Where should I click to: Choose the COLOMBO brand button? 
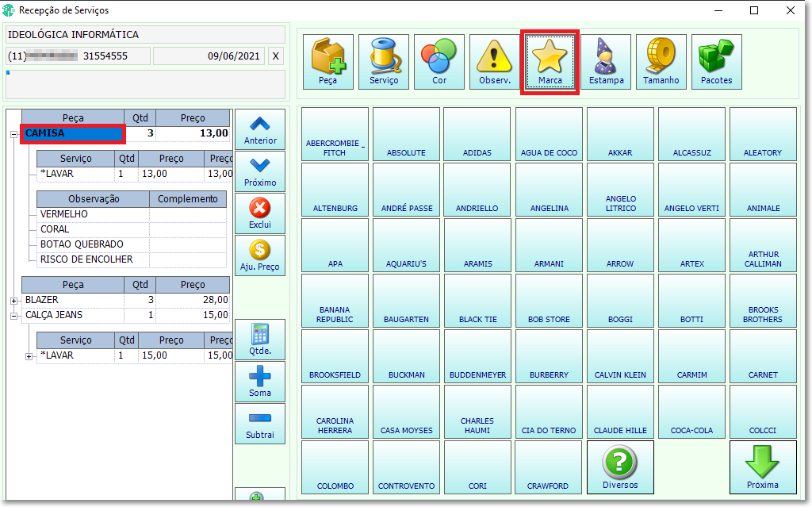[x=335, y=467]
